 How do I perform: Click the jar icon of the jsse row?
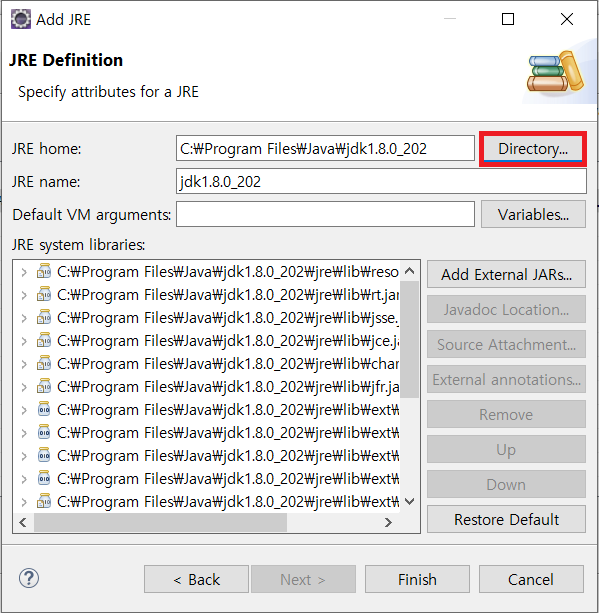click(x=44, y=317)
